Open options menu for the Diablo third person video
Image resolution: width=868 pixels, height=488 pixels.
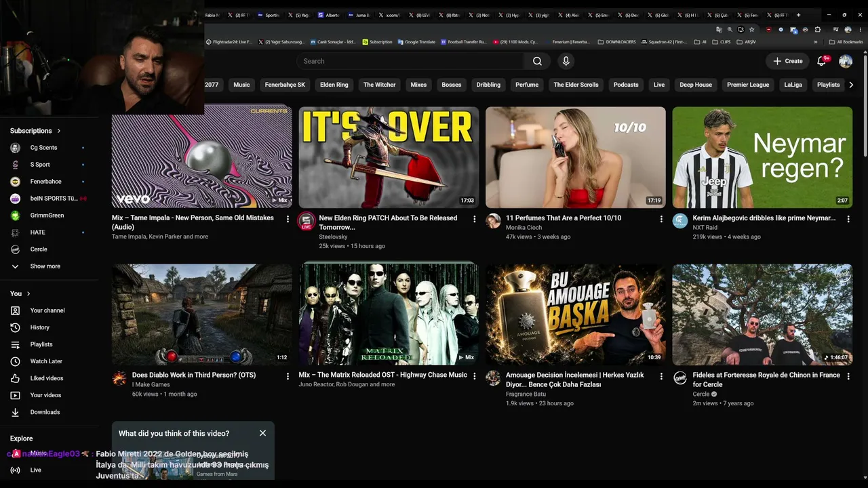point(288,376)
